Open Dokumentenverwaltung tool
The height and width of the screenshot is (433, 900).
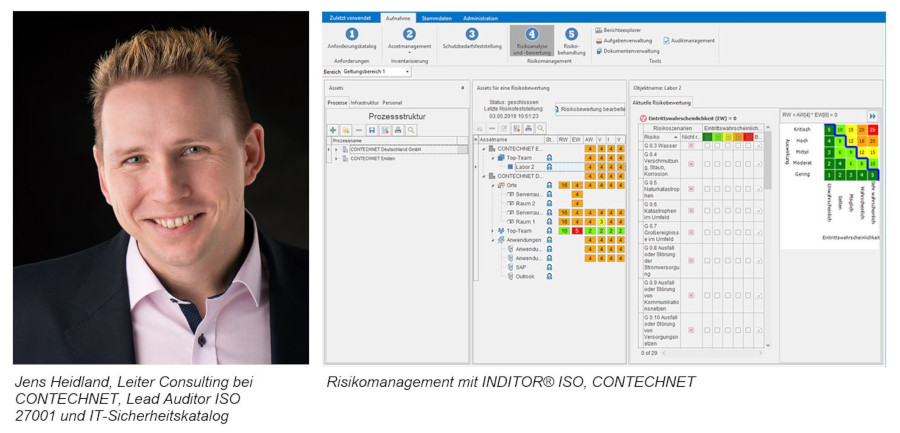630,50
